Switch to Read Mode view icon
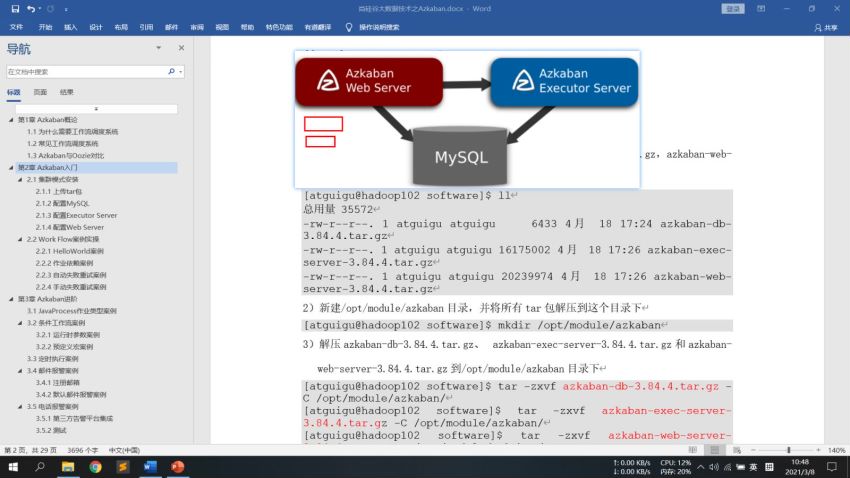The image size is (850, 478). tap(693, 450)
